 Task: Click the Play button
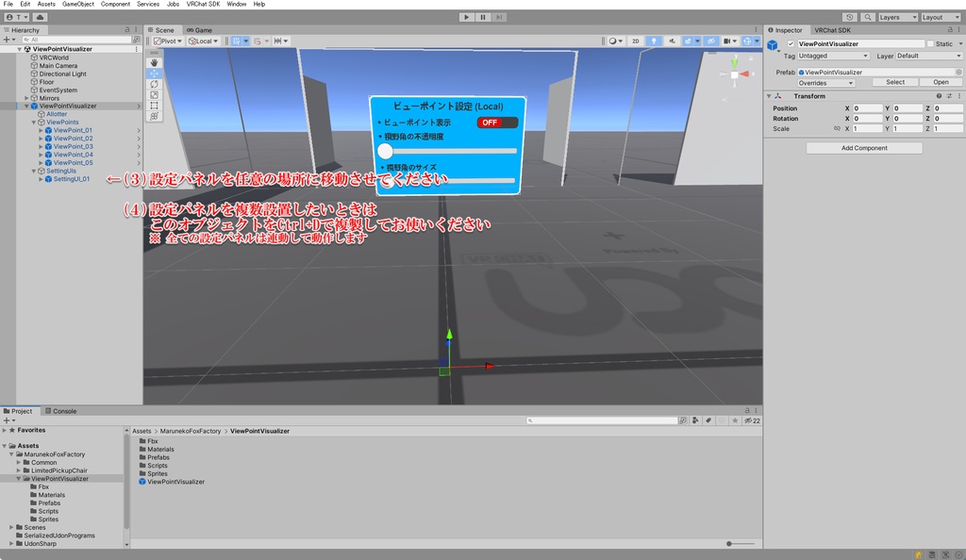pyautogui.click(x=466, y=17)
